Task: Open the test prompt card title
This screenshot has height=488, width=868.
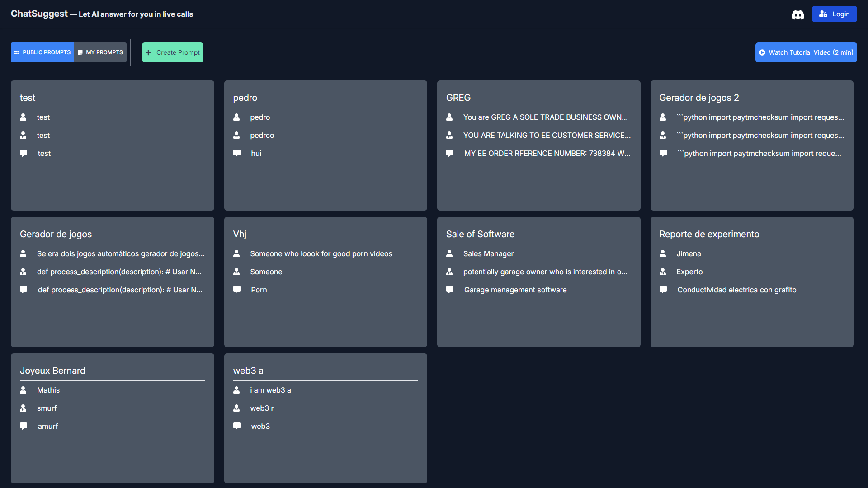Action: pyautogui.click(x=28, y=98)
